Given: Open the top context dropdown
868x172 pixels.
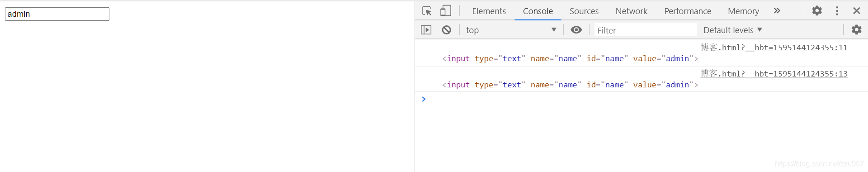Looking at the screenshot, I should point(511,30).
